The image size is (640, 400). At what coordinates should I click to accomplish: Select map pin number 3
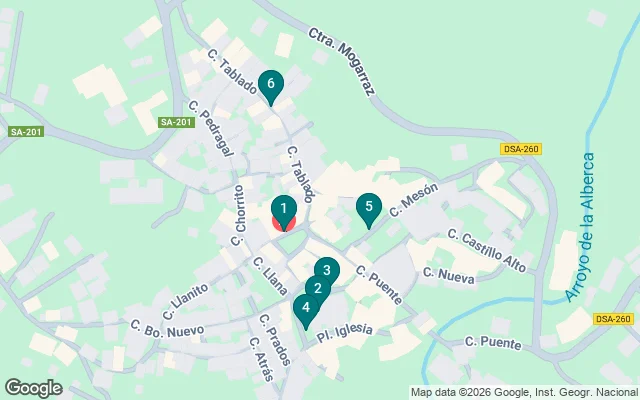coord(327,270)
